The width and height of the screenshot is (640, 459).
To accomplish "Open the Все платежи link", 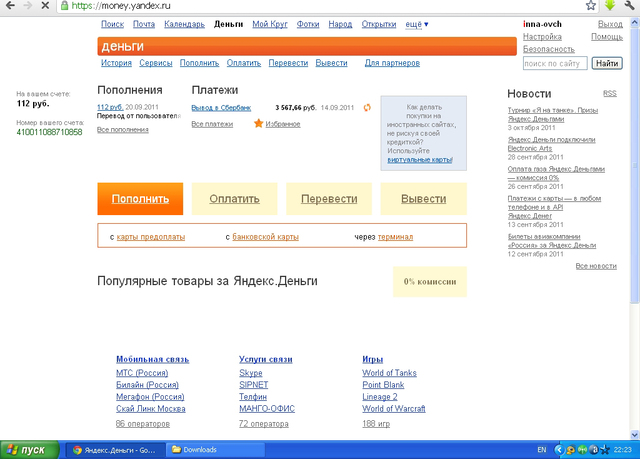I will 212,124.
